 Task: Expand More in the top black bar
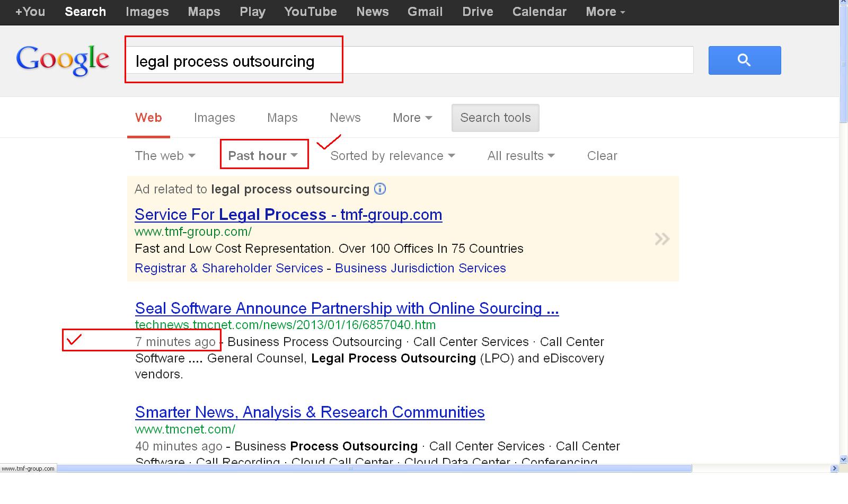click(x=605, y=12)
